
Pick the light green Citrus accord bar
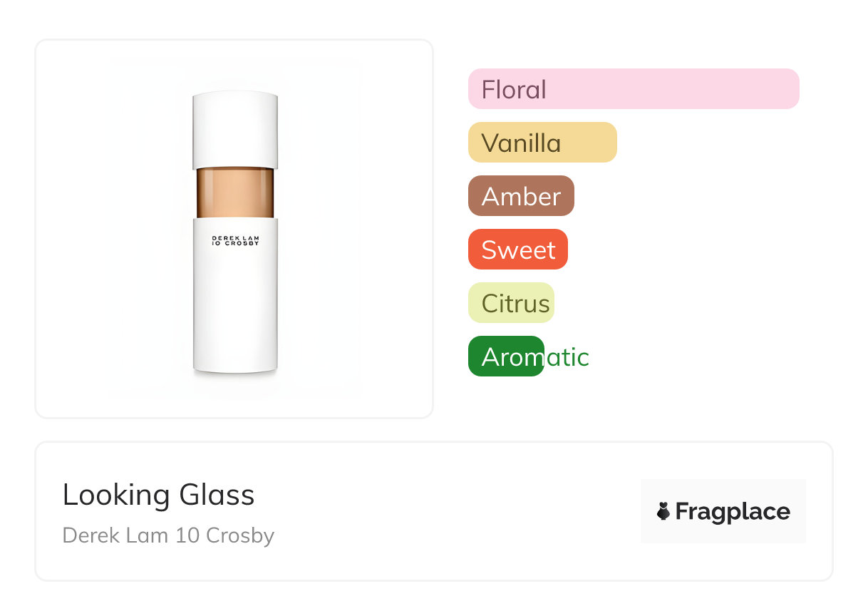coord(511,303)
